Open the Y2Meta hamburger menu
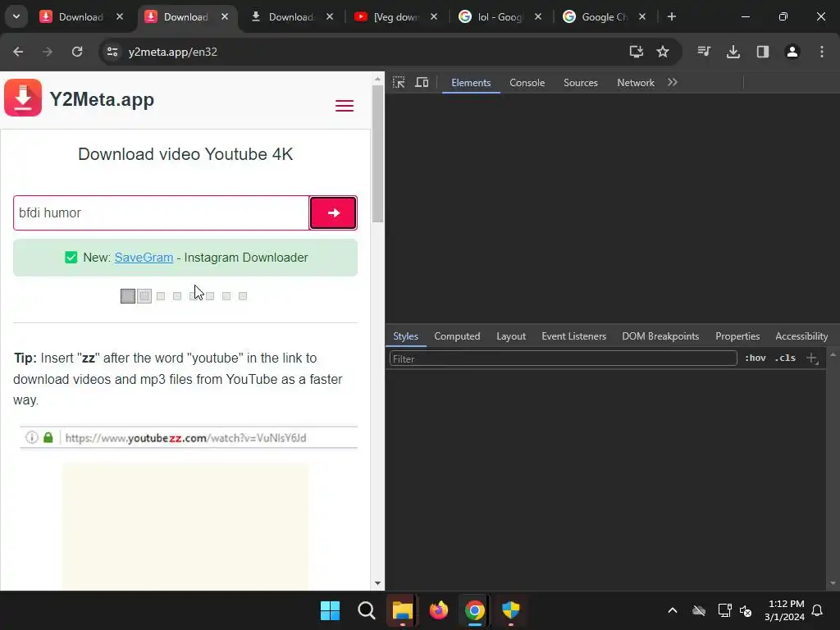This screenshot has height=630, width=840. click(x=345, y=106)
